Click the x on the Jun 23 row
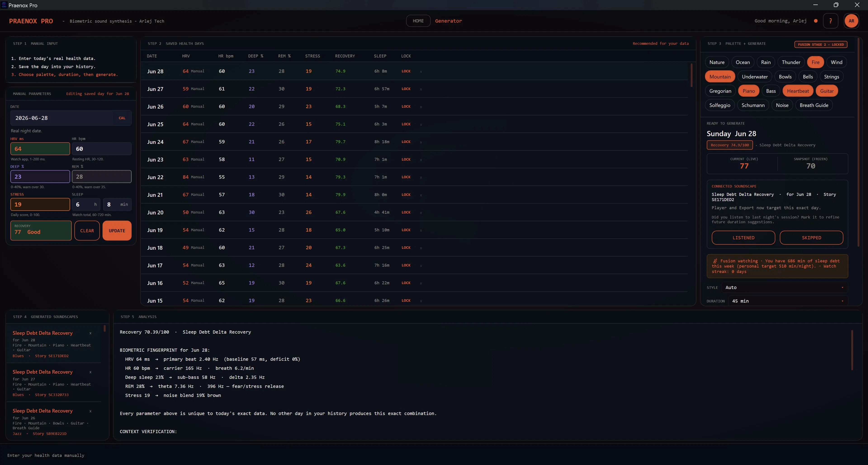 pos(421,160)
